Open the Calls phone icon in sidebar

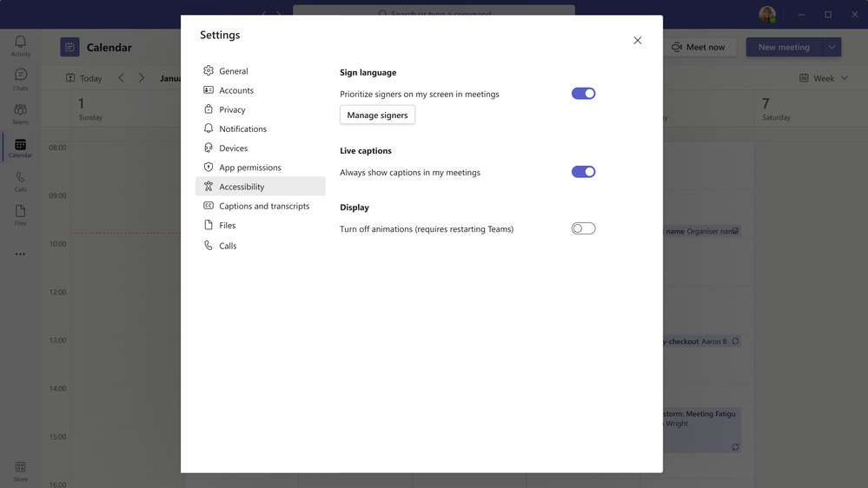[21, 181]
